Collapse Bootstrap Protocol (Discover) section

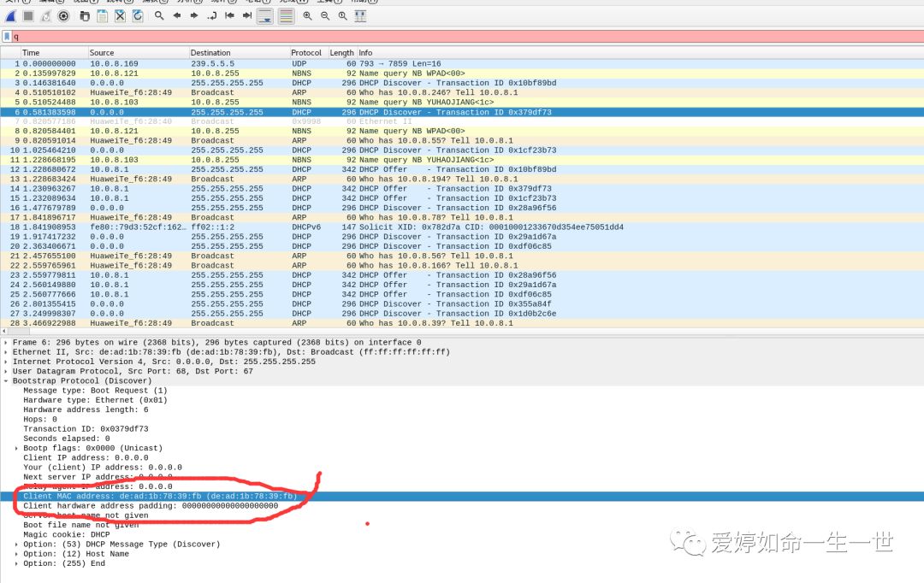pos(6,381)
